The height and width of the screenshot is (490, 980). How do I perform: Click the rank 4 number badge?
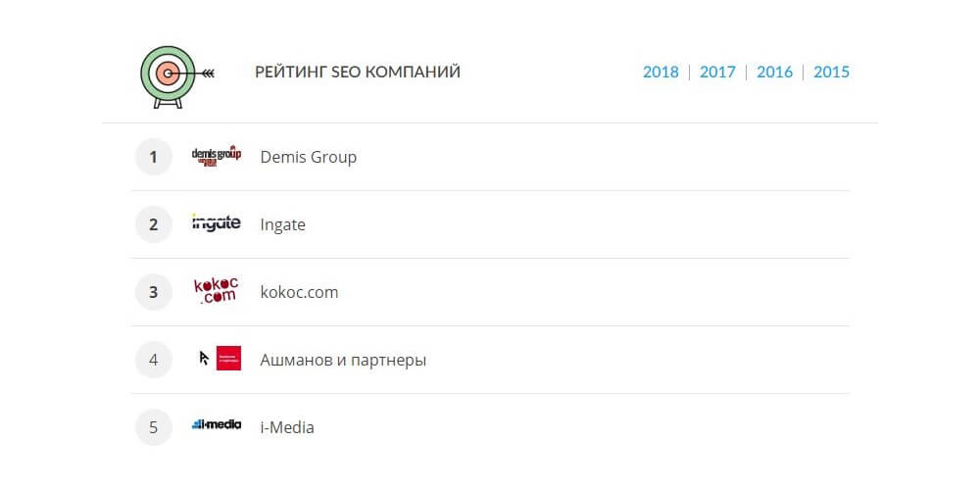(x=153, y=360)
